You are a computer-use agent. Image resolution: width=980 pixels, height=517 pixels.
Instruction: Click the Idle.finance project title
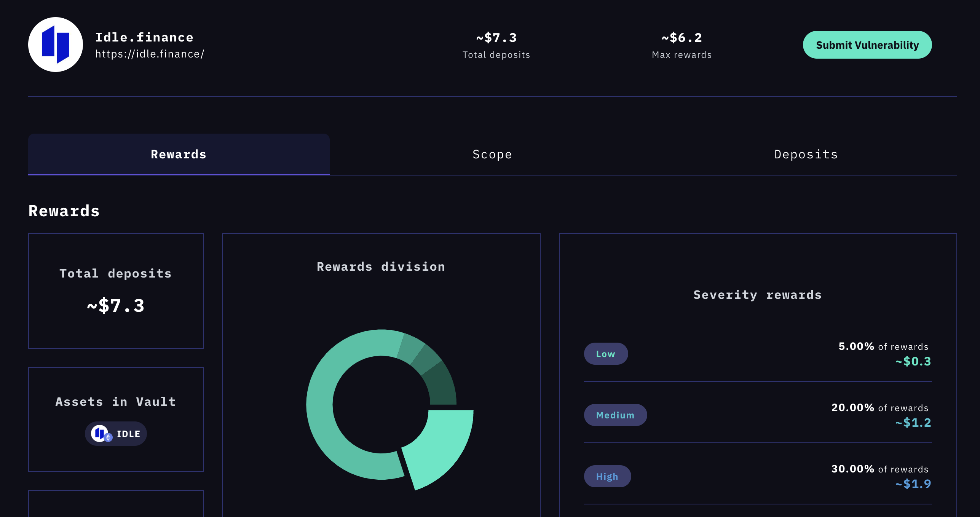(144, 37)
